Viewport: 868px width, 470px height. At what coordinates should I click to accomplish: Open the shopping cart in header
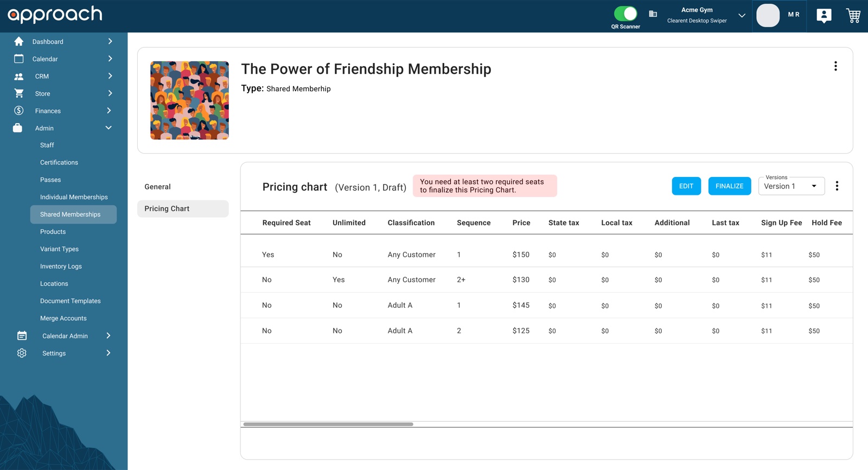[x=853, y=16]
